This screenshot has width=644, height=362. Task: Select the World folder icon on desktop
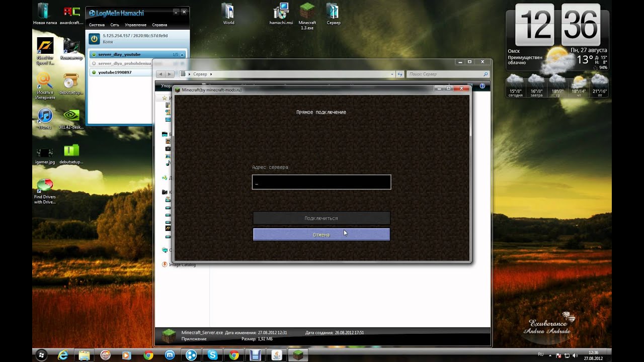point(228,14)
